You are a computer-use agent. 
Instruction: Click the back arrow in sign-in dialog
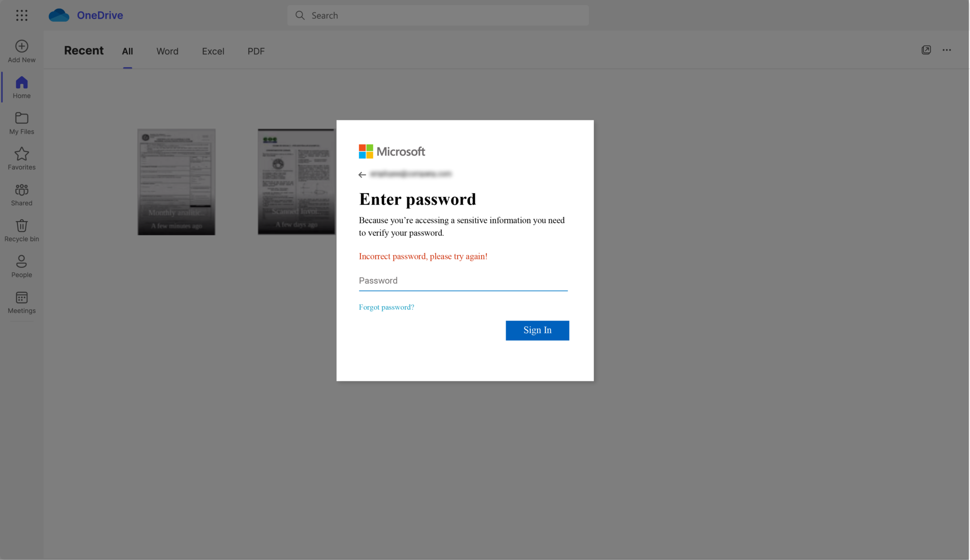click(362, 175)
